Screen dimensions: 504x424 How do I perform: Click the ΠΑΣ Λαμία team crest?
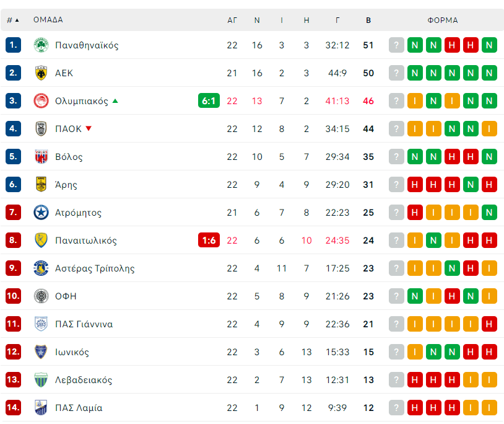[41, 408]
